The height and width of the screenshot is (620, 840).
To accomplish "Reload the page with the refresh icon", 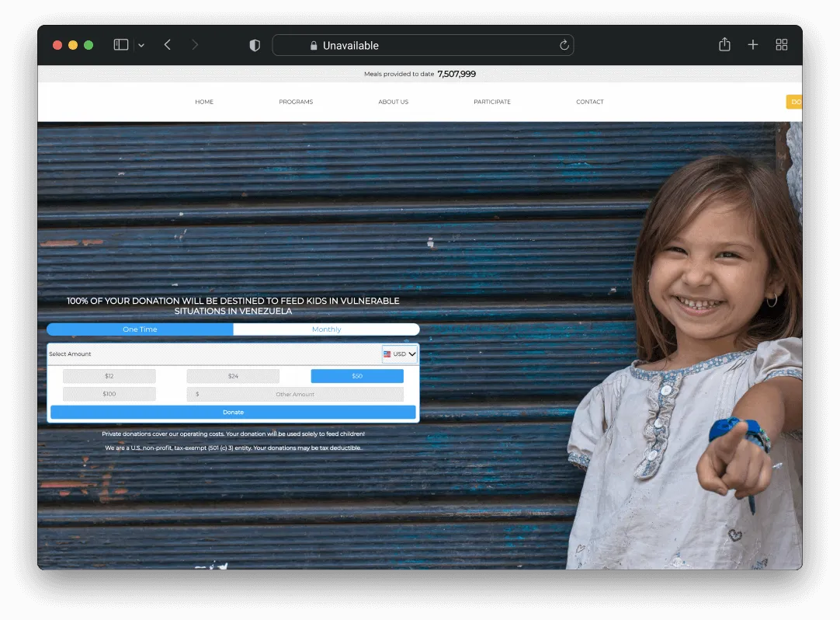I will (x=564, y=45).
